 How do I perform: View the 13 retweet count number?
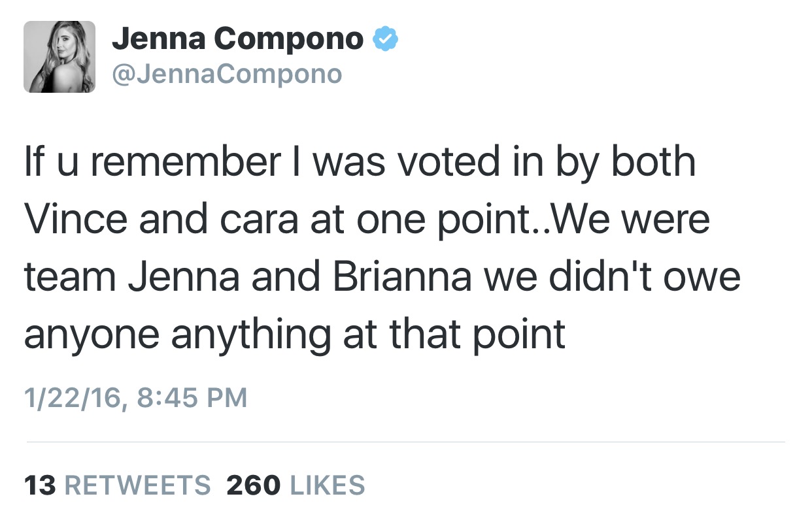coord(40,485)
